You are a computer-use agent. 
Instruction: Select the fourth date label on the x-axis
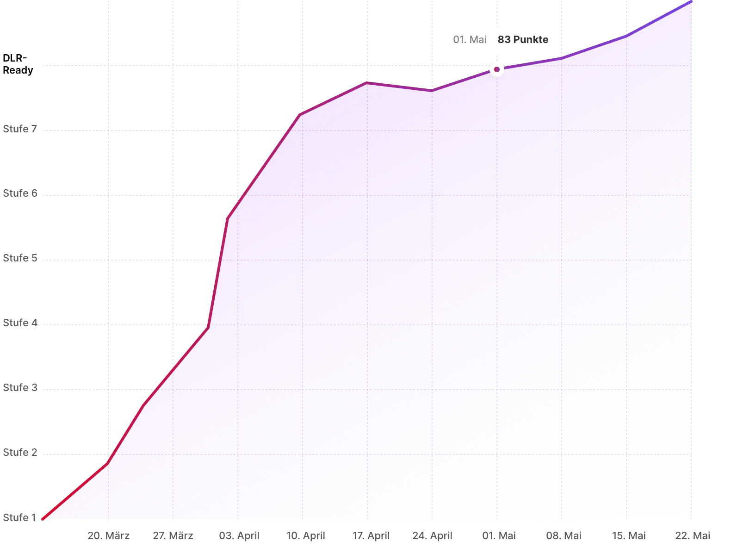tap(305, 536)
